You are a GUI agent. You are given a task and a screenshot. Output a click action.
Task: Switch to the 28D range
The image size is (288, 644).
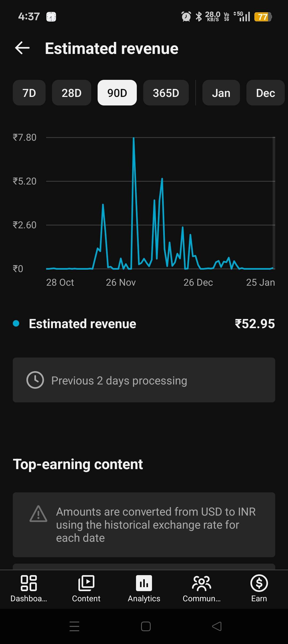click(x=71, y=93)
